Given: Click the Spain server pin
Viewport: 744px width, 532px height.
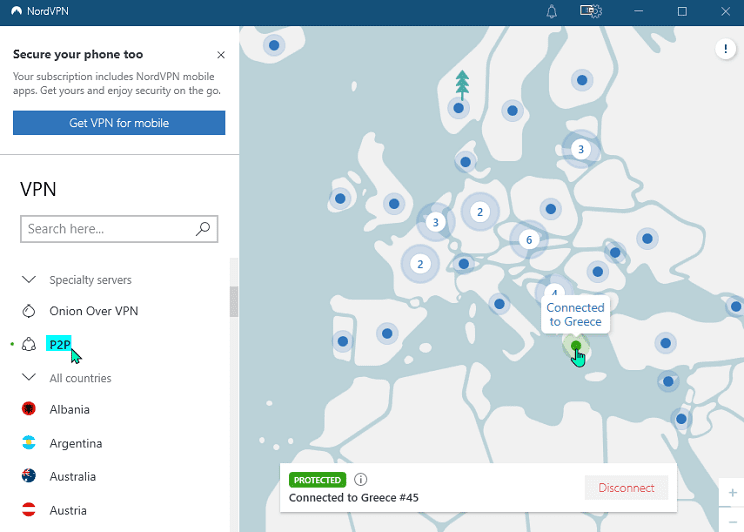Looking at the screenshot, I should pyautogui.click(x=387, y=334).
